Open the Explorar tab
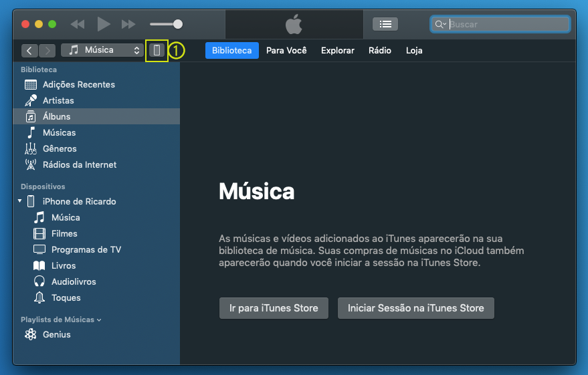This screenshot has height=375, width=588. [338, 51]
